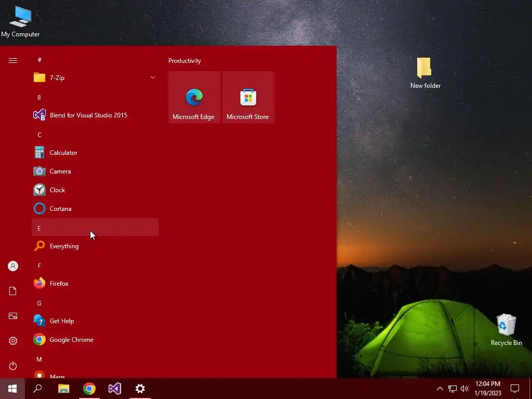Launch Blend for Visual Studio 2015

coord(95,115)
